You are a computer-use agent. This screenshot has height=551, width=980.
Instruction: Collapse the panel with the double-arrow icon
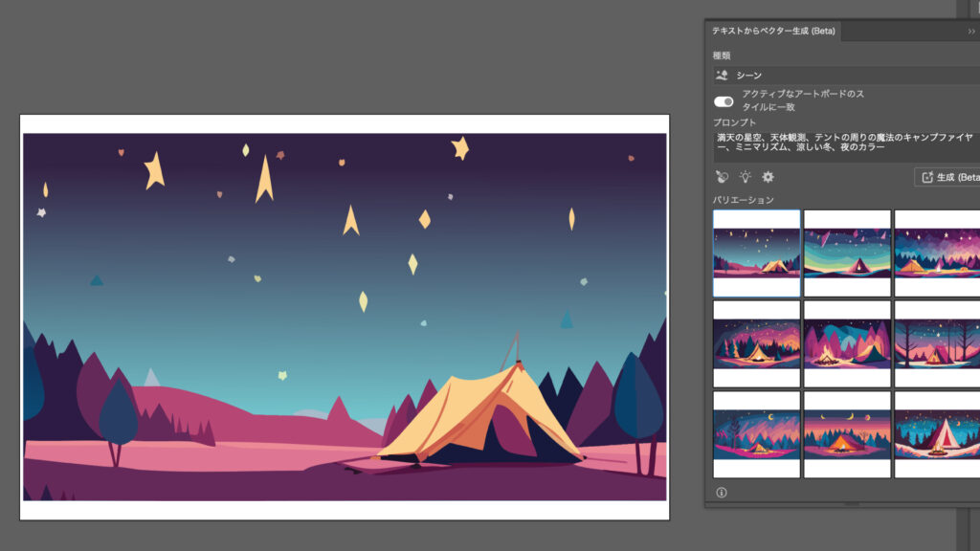[971, 31]
